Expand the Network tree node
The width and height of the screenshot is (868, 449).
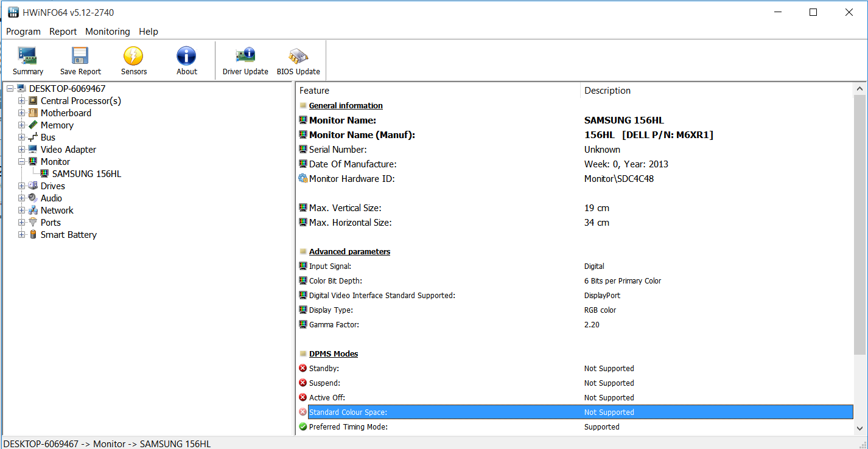point(22,211)
